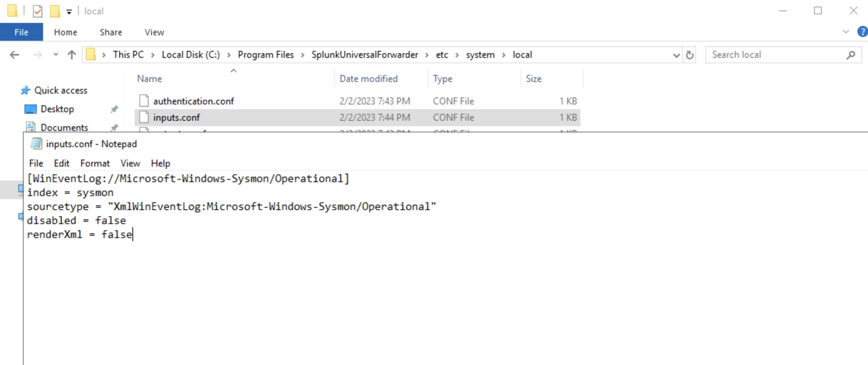Go back using the Back arrow
This screenshot has height=365, width=868.
[x=14, y=55]
